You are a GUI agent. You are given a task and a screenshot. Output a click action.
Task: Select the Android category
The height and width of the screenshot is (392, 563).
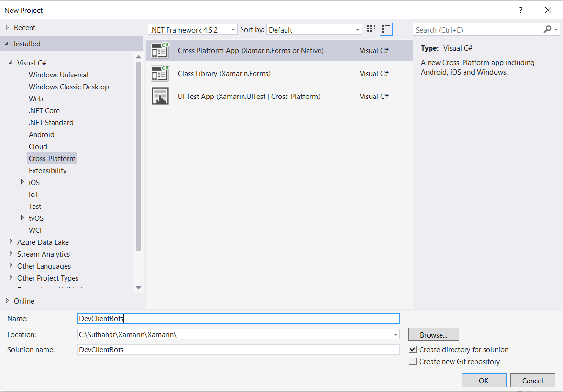pos(42,135)
